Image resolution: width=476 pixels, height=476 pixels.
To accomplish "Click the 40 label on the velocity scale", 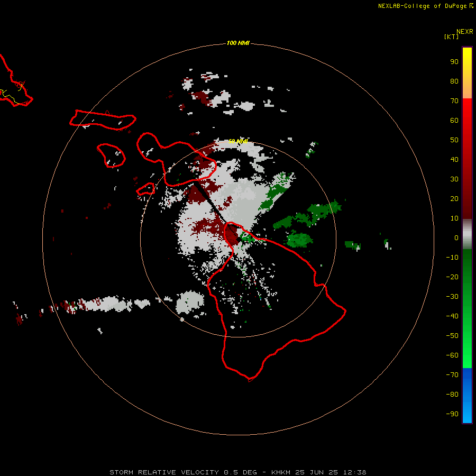I will [x=454, y=159].
